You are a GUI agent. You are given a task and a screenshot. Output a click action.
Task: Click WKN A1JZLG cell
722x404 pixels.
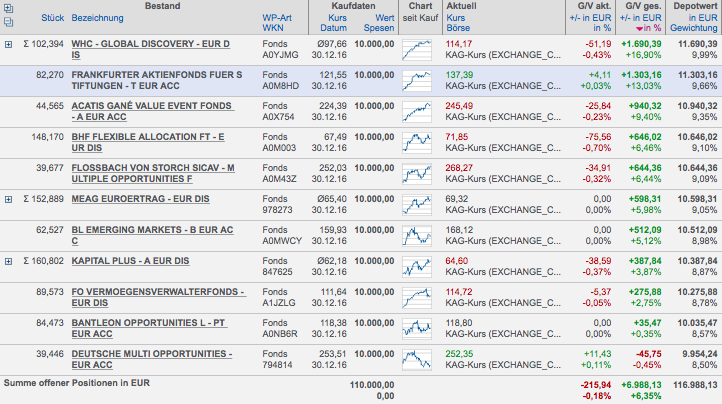tap(279, 303)
